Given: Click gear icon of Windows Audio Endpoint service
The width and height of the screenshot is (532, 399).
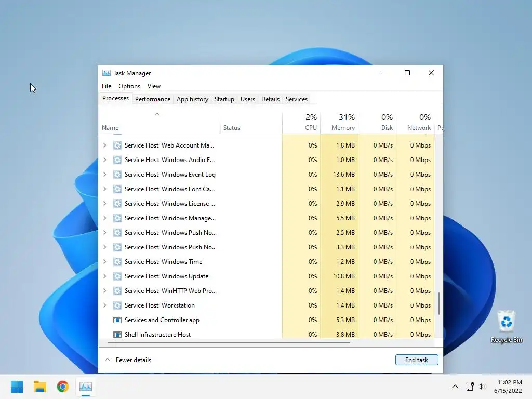Looking at the screenshot, I should (x=117, y=160).
